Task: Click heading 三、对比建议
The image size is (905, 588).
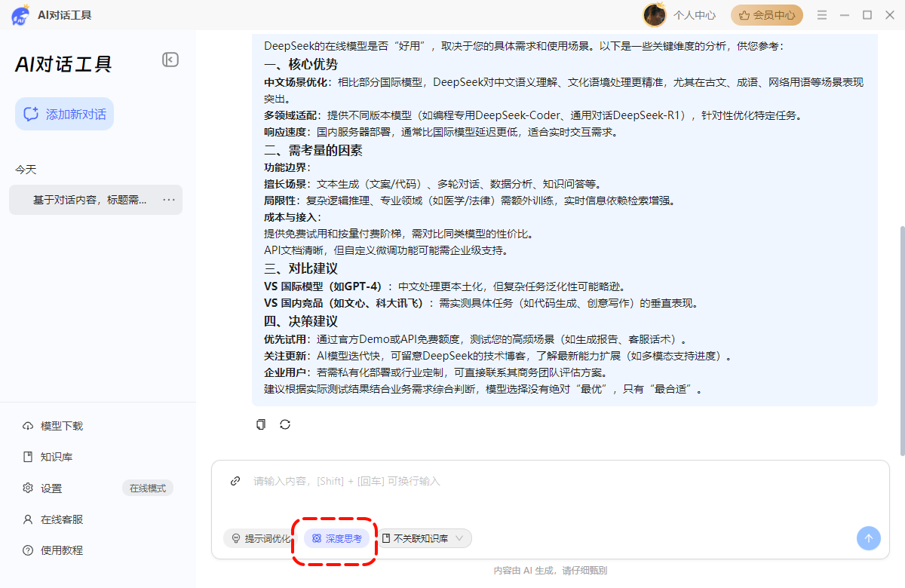Action: (x=301, y=268)
